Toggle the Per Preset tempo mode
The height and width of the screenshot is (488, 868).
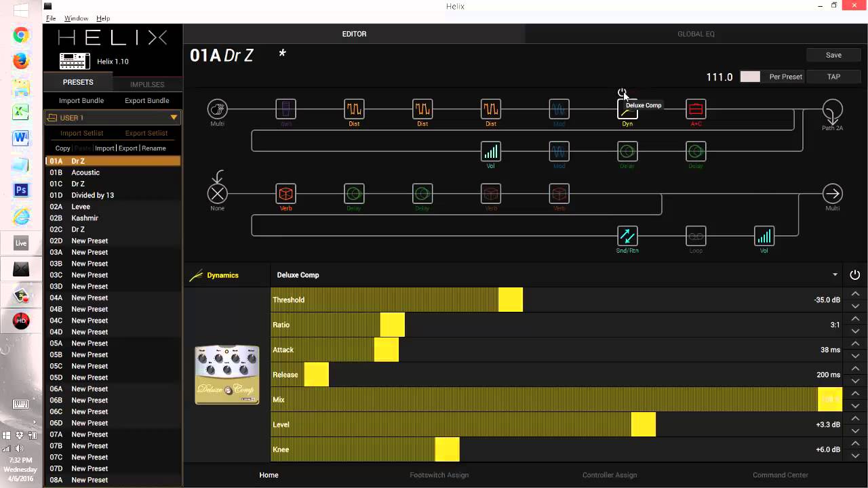[x=785, y=77]
